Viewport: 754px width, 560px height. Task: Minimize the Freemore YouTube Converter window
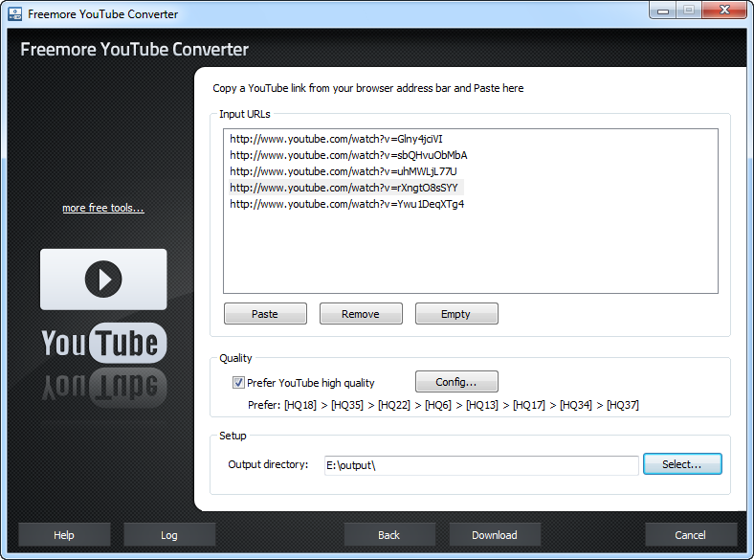[x=663, y=11]
